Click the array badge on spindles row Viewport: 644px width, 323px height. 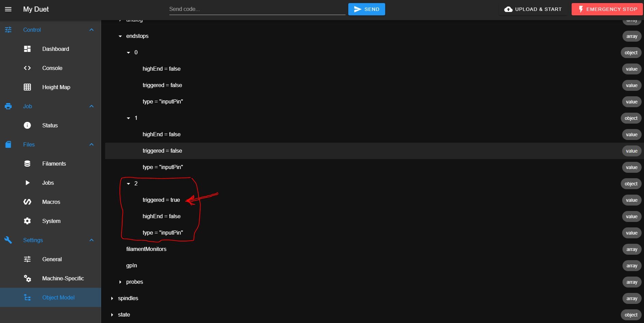point(632,298)
